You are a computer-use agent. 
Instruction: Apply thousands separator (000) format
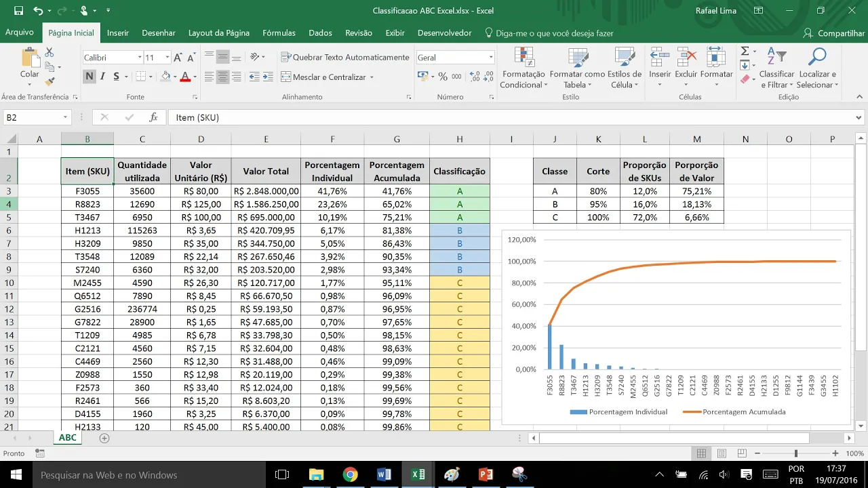(x=458, y=77)
